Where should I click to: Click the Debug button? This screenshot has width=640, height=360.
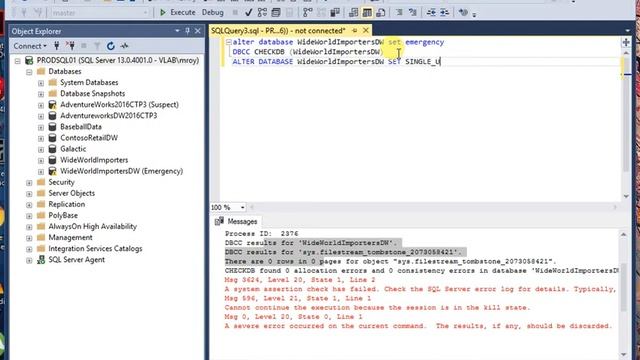pos(213,13)
